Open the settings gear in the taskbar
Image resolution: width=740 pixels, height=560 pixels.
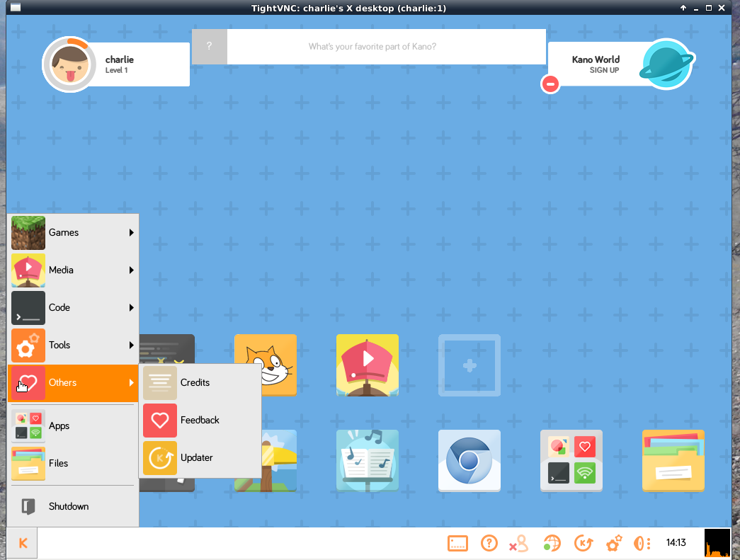613,543
